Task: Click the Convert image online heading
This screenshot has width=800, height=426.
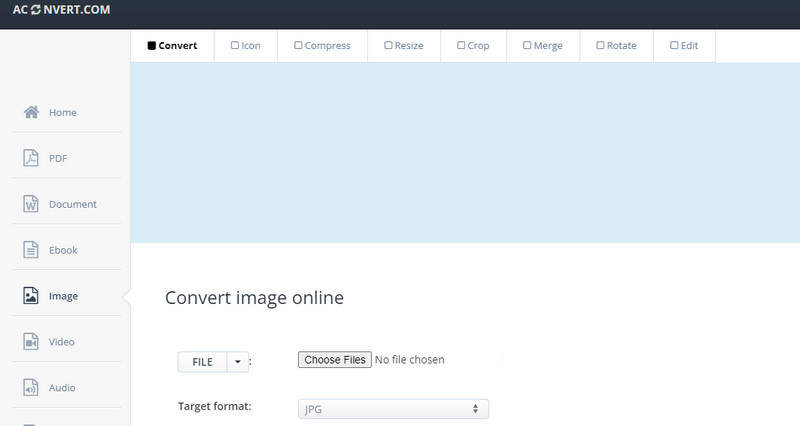Action: pos(254,298)
